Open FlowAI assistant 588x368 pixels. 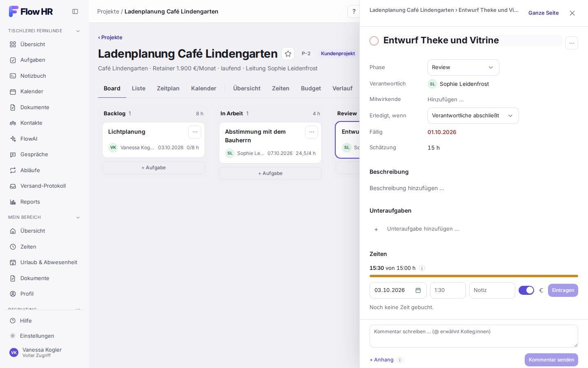point(45,139)
